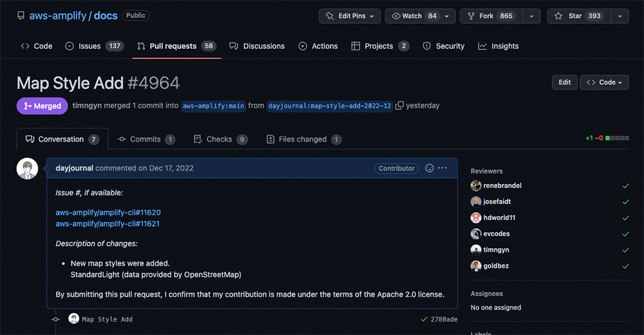Viewport: 644px width, 335px height.
Task: Click the purple Merged status badge
Action: pyautogui.click(x=43, y=106)
